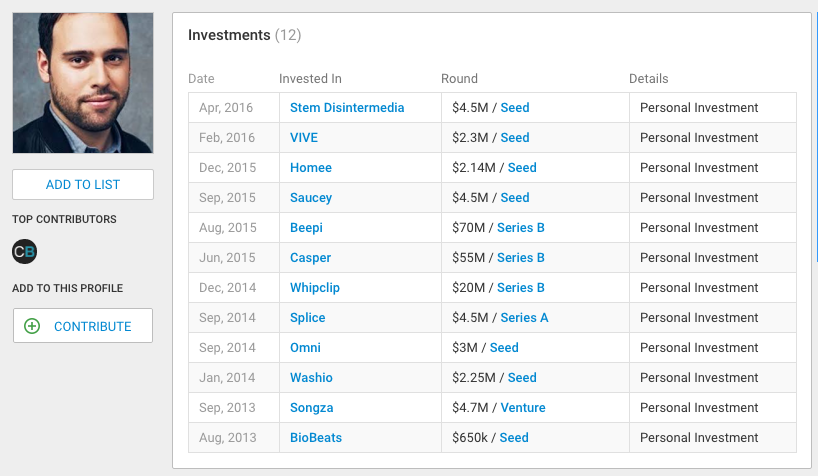Select the Beepi company link
818x476 pixels.
click(306, 228)
